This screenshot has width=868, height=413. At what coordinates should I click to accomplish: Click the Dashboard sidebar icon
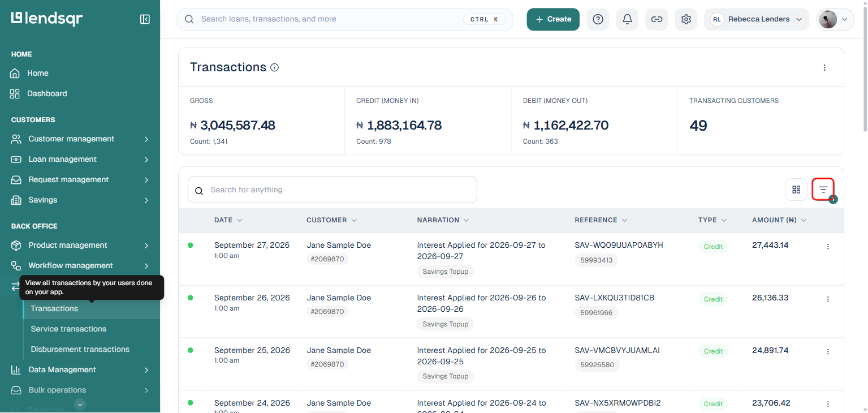(15, 94)
